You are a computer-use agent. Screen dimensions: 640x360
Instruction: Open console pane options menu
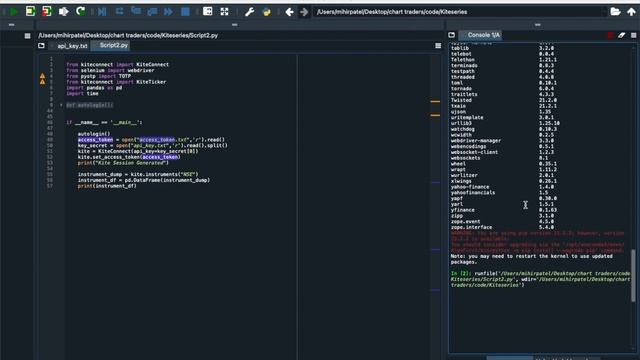[633, 36]
